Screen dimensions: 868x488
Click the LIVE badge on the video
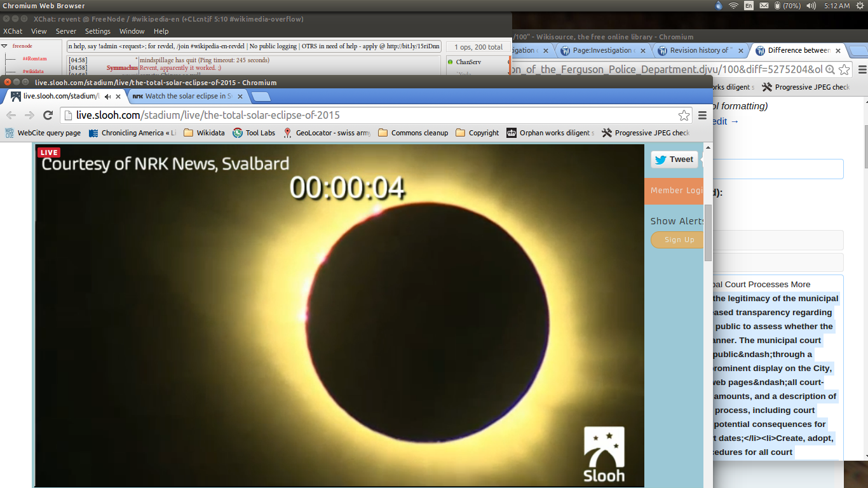tap(49, 152)
